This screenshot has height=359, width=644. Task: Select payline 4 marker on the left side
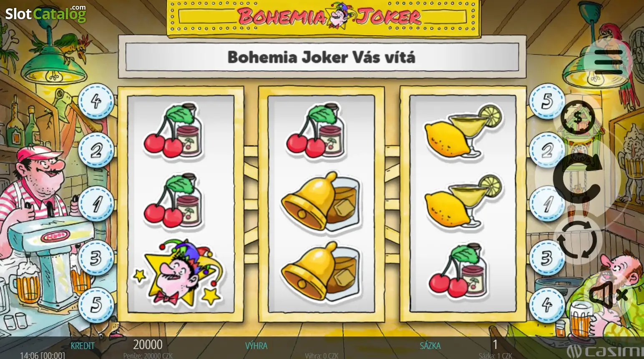tap(96, 101)
